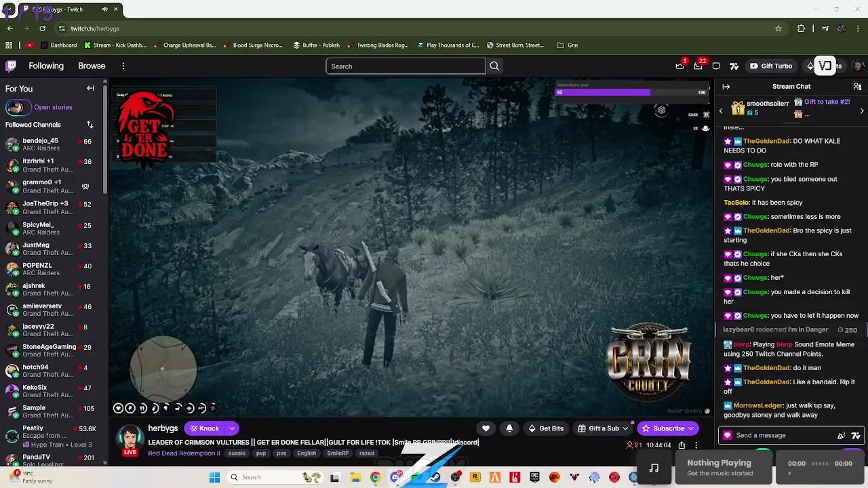Reload the browser page

pyautogui.click(x=42, y=28)
